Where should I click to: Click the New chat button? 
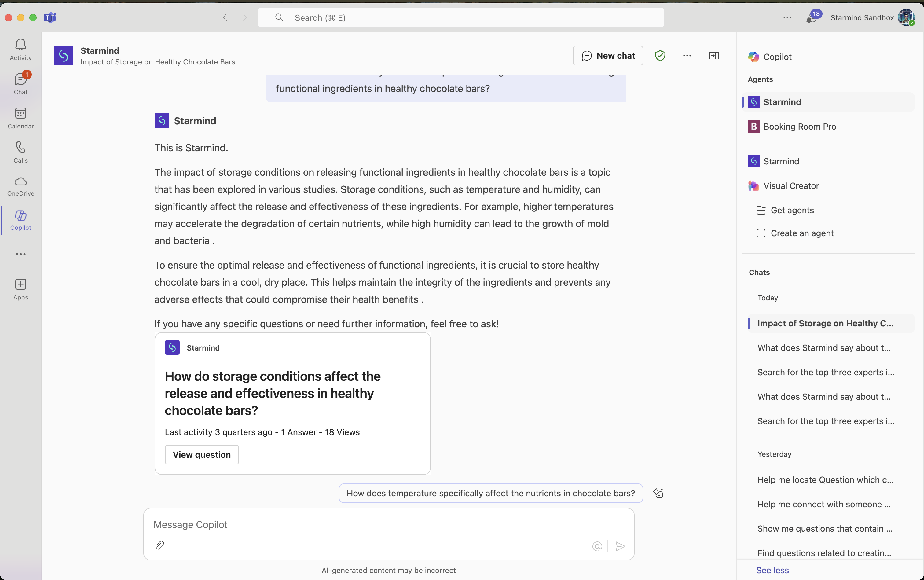pyautogui.click(x=607, y=56)
